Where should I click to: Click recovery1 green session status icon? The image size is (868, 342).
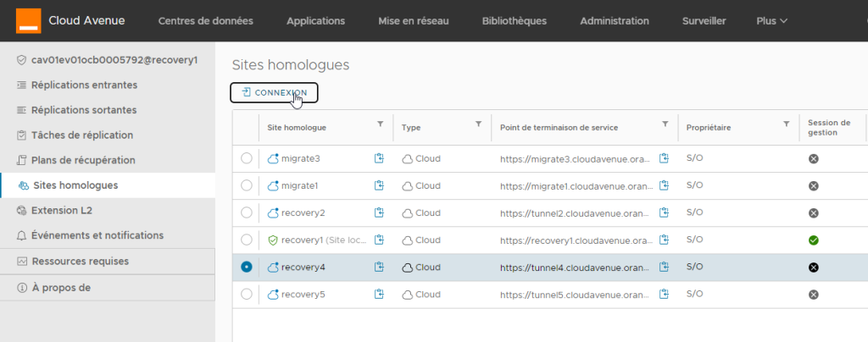(x=813, y=240)
